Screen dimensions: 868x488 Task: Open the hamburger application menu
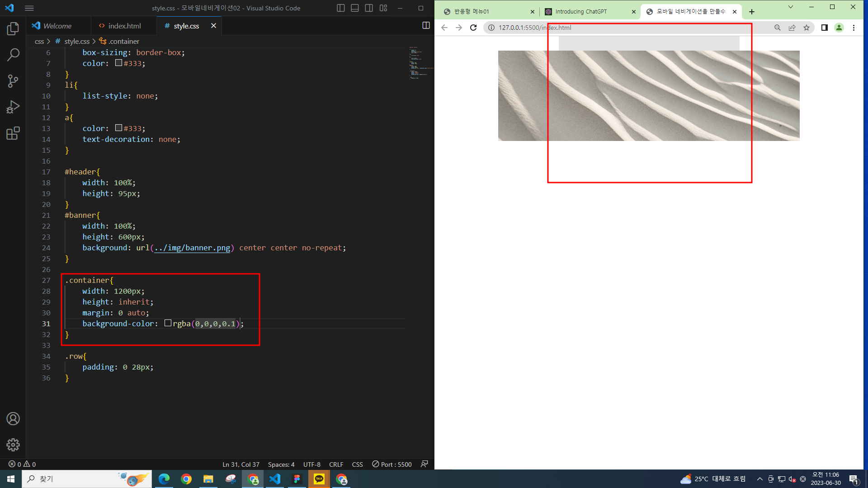(29, 8)
